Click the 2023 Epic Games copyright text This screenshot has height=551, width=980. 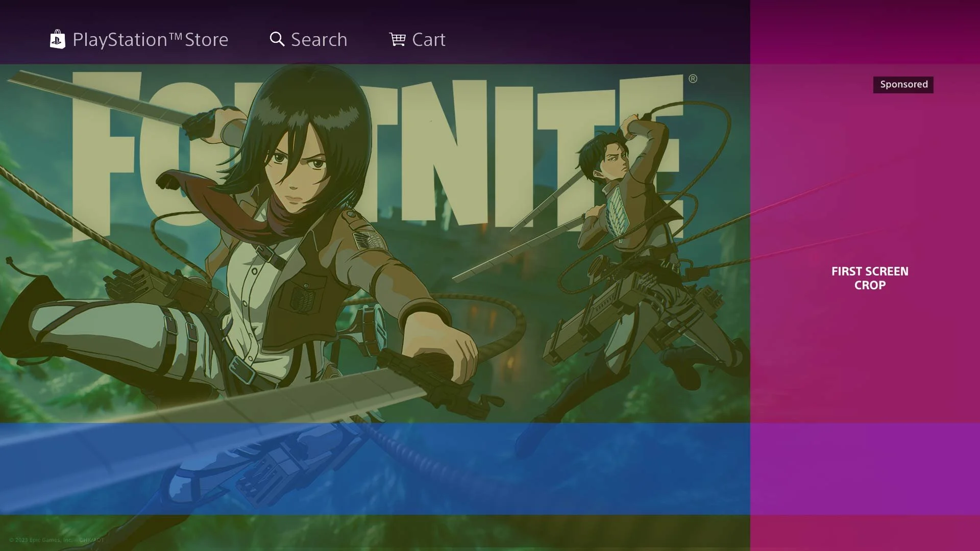(57, 540)
